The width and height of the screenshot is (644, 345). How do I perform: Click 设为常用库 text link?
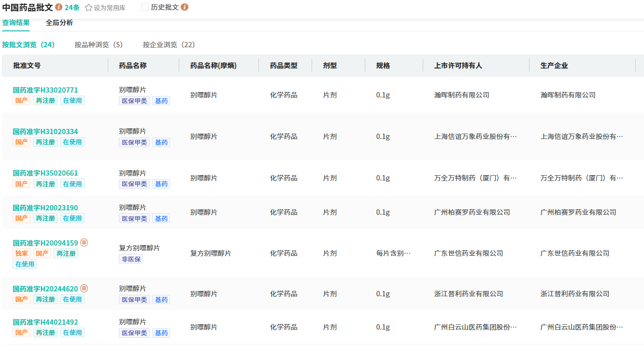coord(110,8)
